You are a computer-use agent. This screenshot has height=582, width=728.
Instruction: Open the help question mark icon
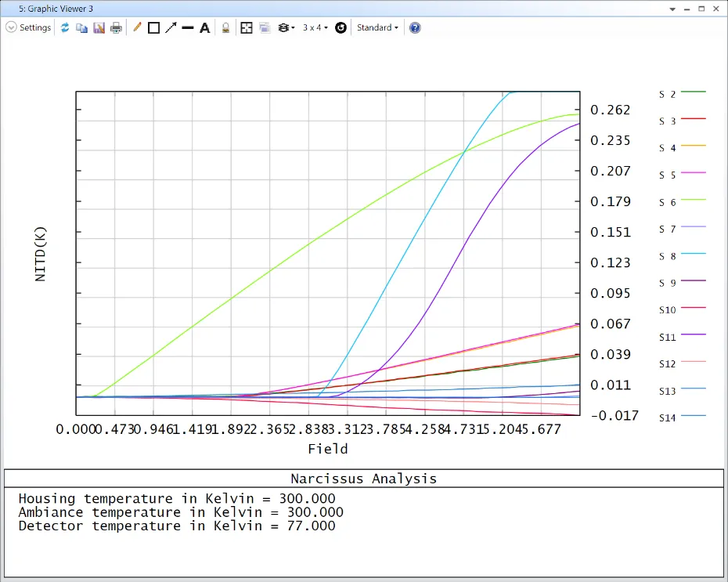point(415,27)
